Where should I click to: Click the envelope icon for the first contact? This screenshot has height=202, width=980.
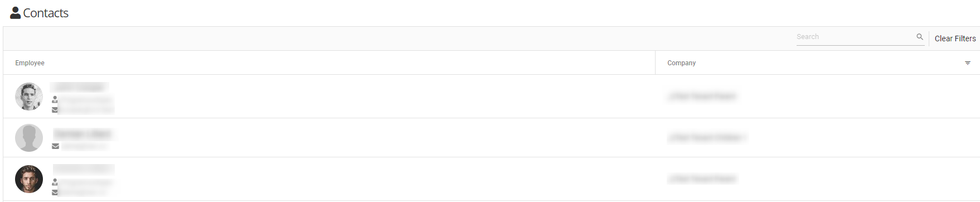pyautogui.click(x=55, y=110)
